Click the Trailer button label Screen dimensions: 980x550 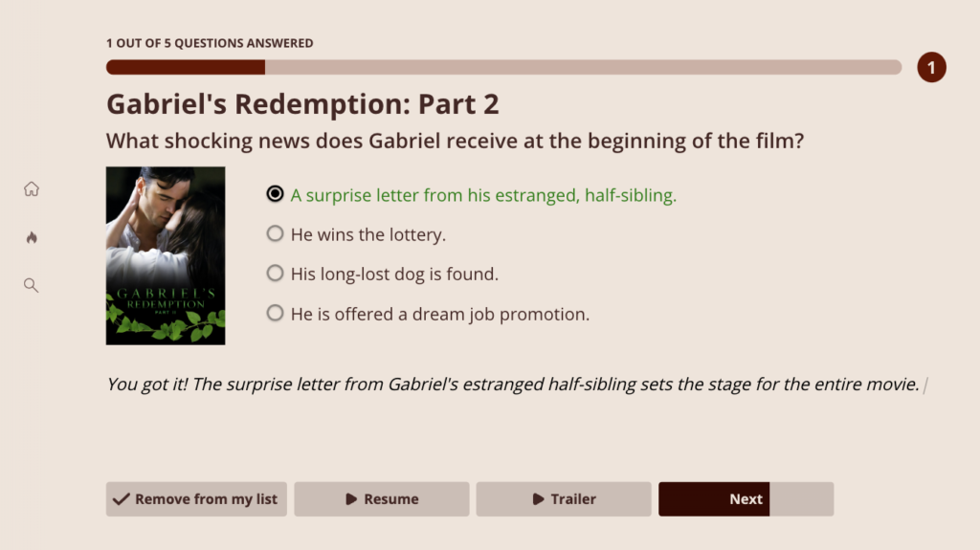[x=573, y=499]
